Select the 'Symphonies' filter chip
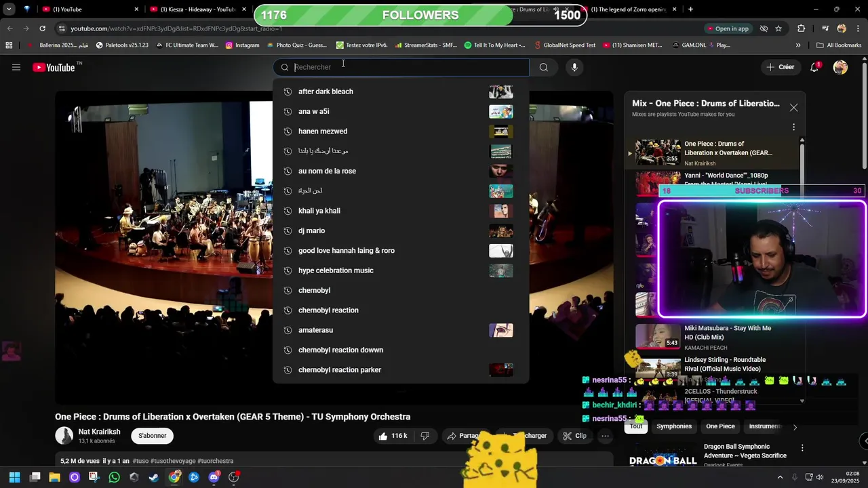 tap(674, 426)
